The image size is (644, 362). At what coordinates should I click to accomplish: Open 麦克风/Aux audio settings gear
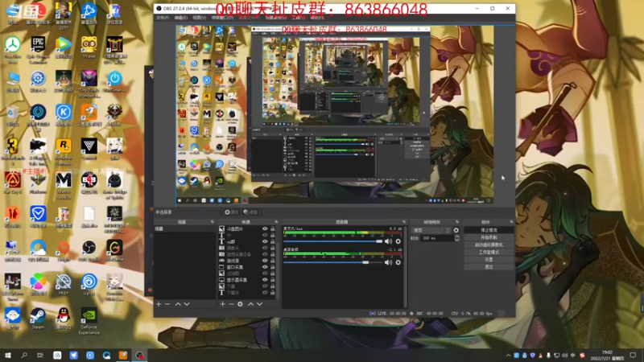[398, 241]
